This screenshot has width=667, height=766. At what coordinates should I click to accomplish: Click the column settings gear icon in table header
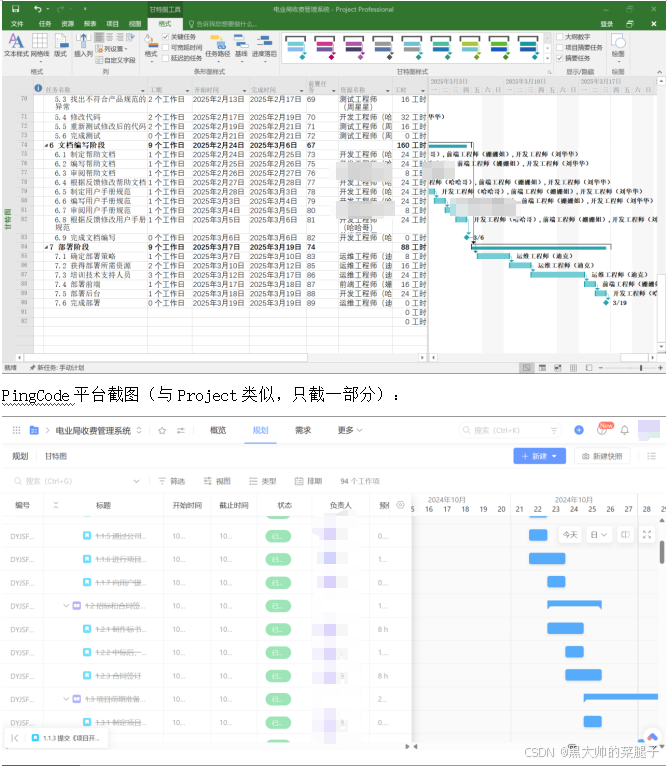click(x=400, y=505)
